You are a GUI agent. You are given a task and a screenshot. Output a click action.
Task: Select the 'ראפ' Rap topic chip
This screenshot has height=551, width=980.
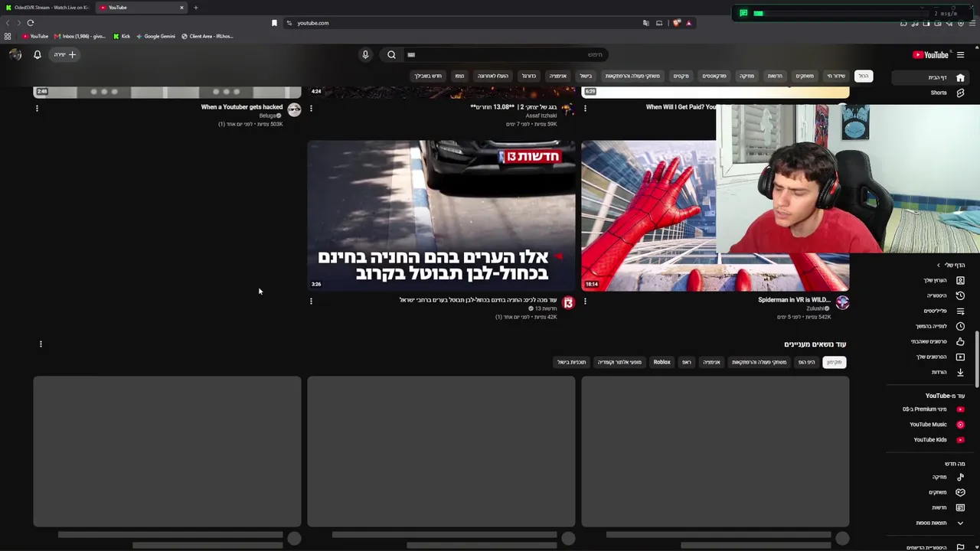point(686,362)
